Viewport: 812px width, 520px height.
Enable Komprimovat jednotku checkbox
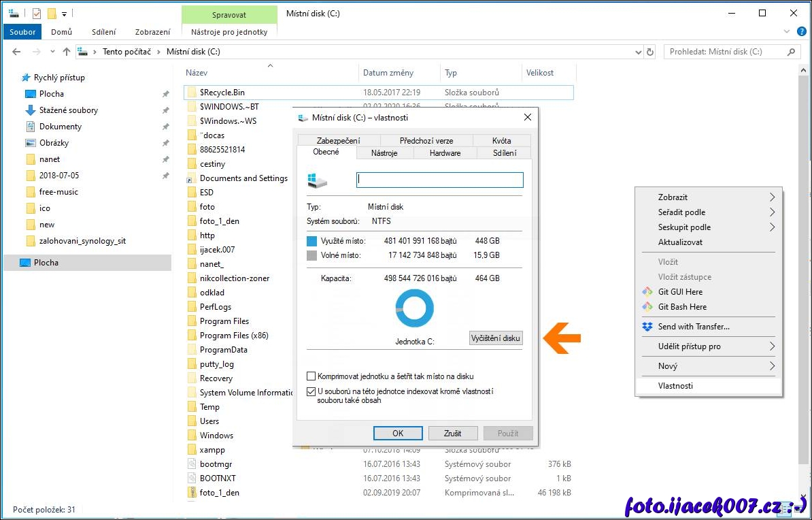pyautogui.click(x=311, y=376)
